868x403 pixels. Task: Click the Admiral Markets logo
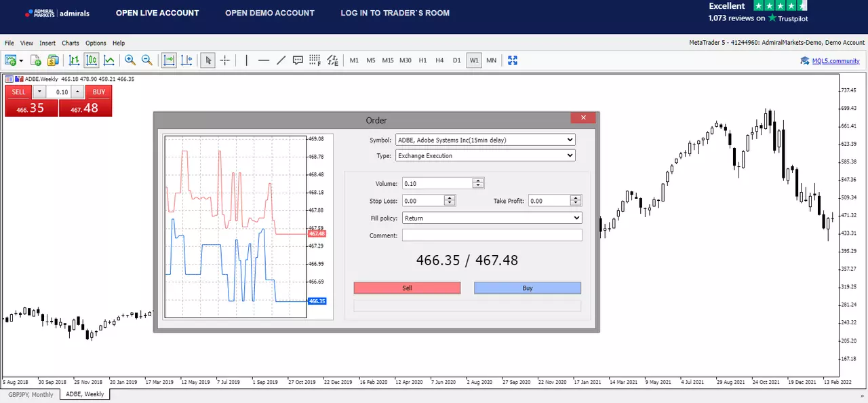[x=57, y=13]
